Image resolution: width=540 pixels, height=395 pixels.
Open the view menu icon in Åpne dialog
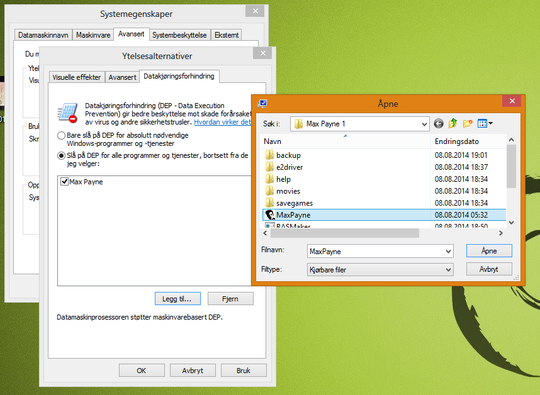pos(482,123)
